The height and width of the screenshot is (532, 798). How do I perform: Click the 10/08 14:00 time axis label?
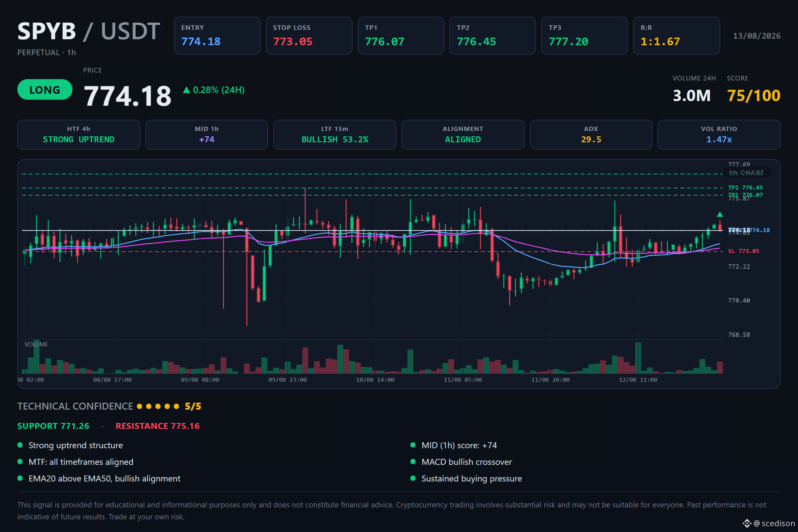[375, 380]
